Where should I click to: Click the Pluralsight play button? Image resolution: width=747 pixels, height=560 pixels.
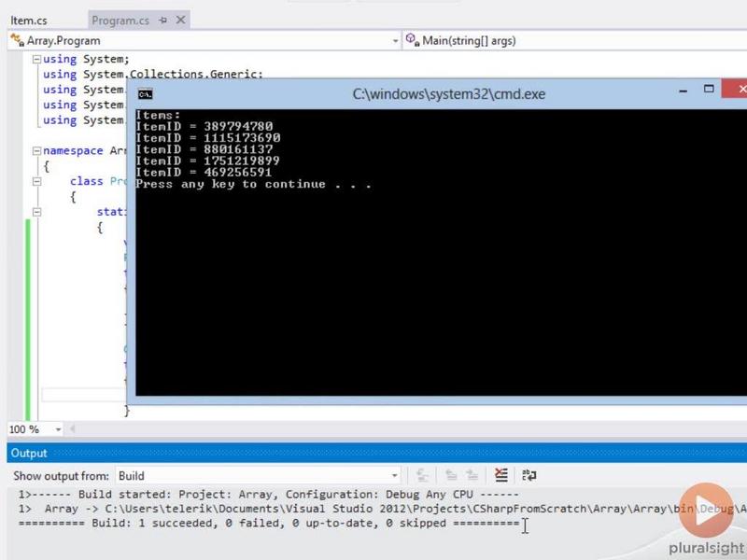706,511
